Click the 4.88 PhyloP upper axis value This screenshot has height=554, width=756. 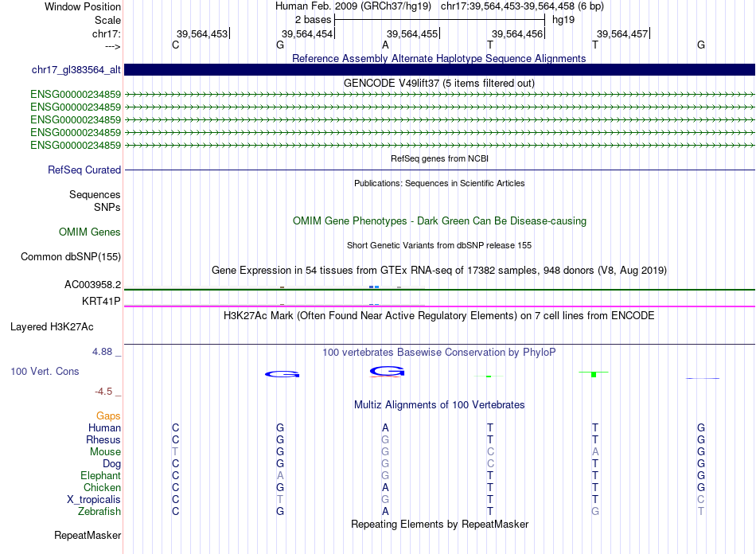pyautogui.click(x=102, y=352)
